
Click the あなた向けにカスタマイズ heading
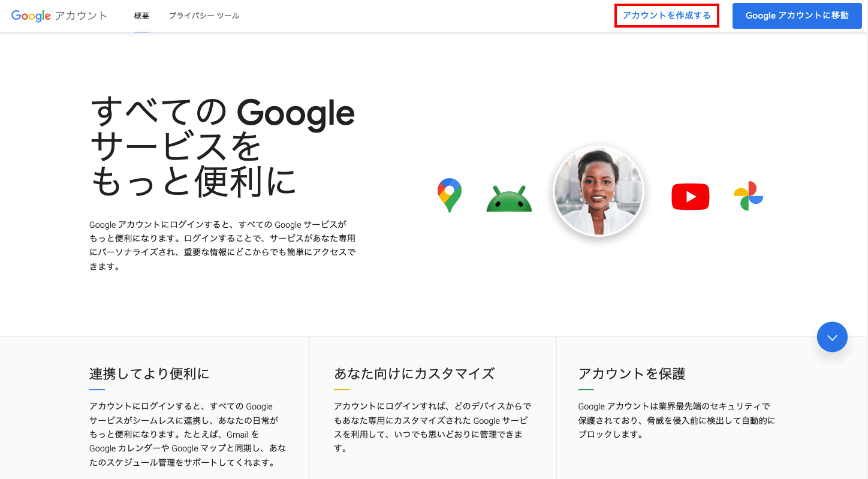(x=414, y=373)
